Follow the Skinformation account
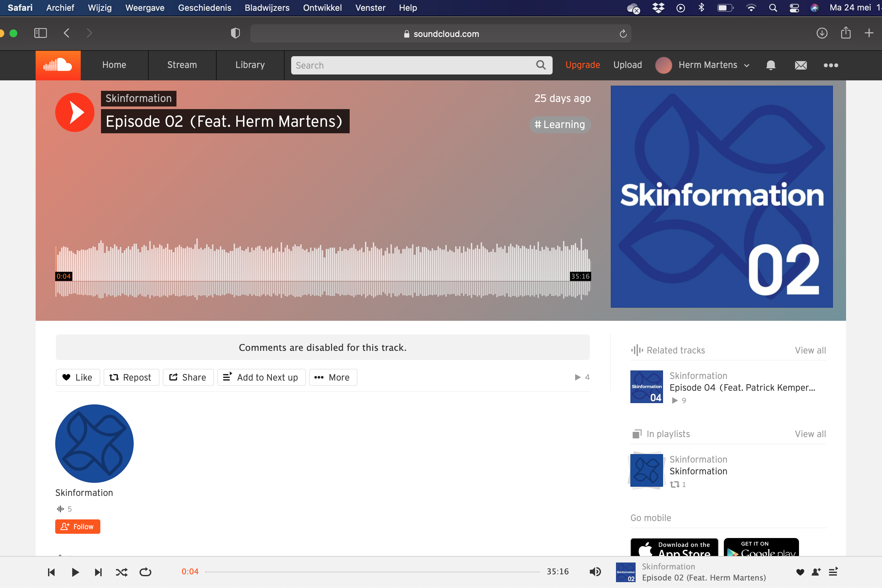882x588 pixels. (78, 527)
